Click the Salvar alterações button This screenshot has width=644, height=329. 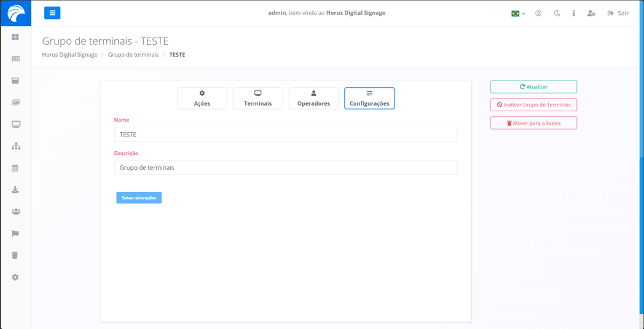point(139,198)
